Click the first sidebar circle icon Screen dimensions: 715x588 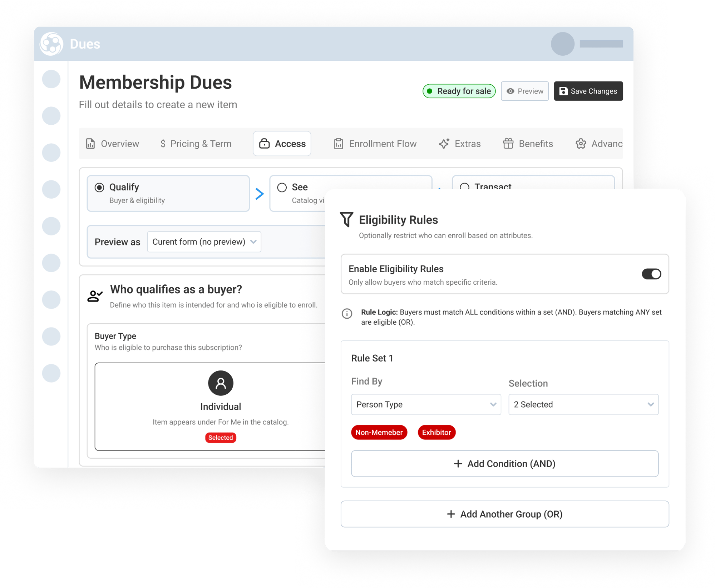[51, 79]
